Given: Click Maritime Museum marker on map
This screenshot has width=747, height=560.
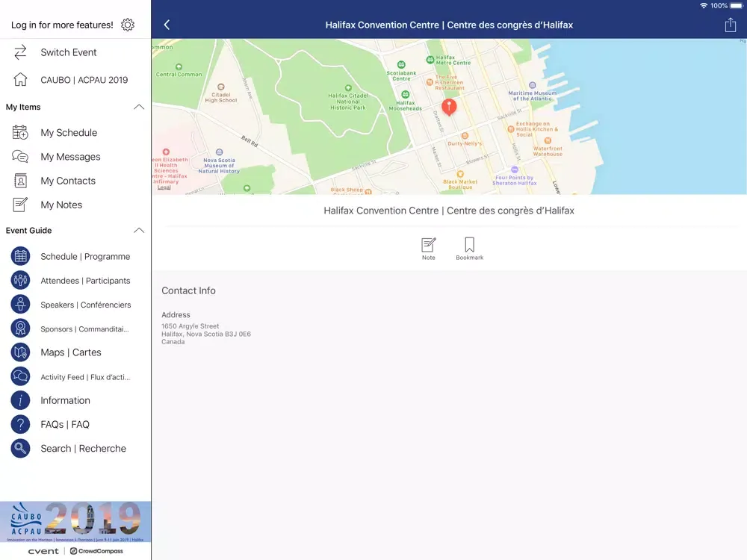Looking at the screenshot, I should tap(532, 92).
